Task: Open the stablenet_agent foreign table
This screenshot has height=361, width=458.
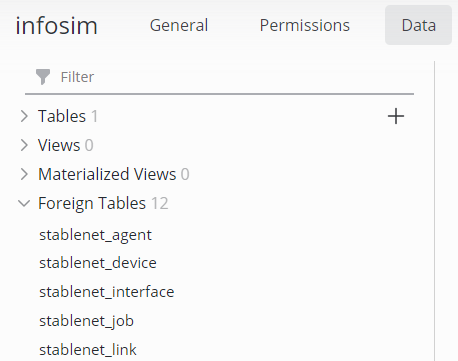Action: 95,235
